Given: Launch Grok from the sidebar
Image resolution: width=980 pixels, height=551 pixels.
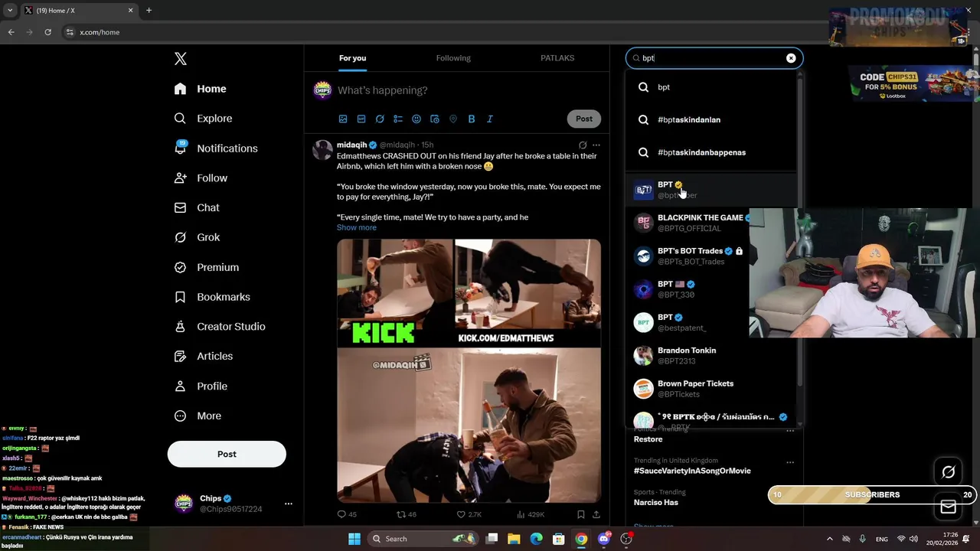Looking at the screenshot, I should [x=197, y=237].
